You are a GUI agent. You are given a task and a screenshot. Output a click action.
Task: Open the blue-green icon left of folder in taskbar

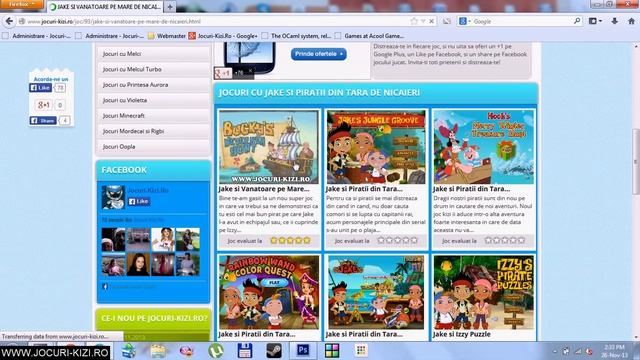tap(129, 351)
